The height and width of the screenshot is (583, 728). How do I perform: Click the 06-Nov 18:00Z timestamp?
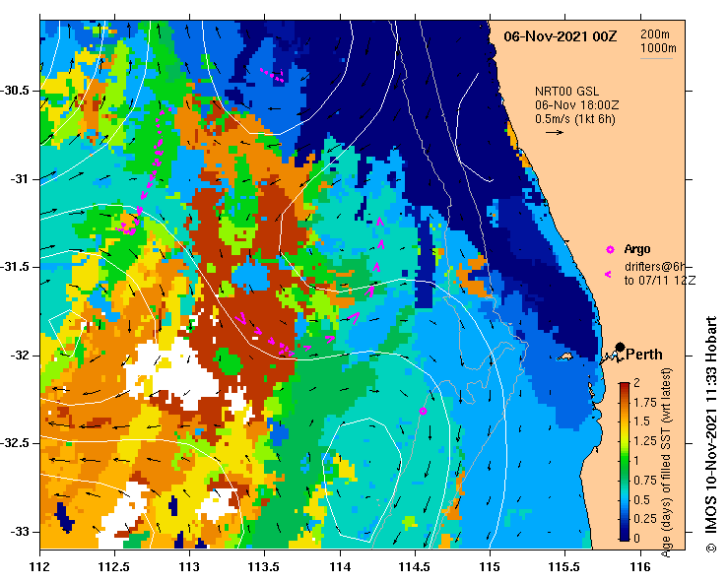coord(576,105)
